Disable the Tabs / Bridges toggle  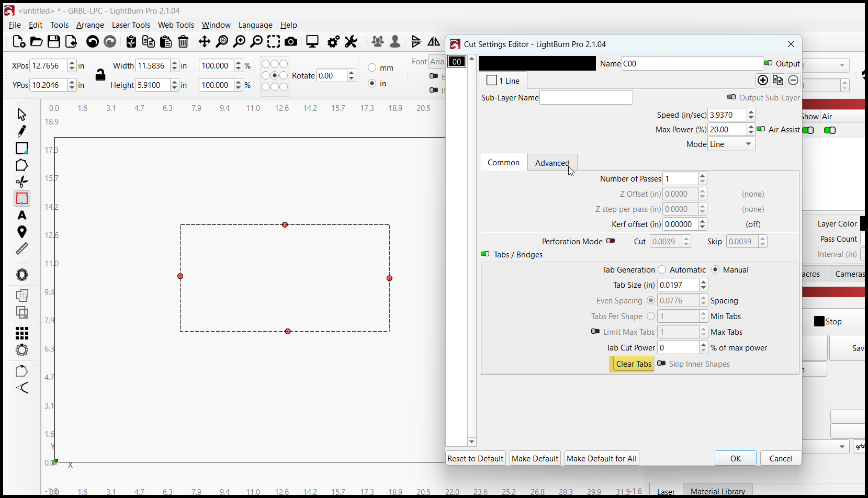click(485, 254)
